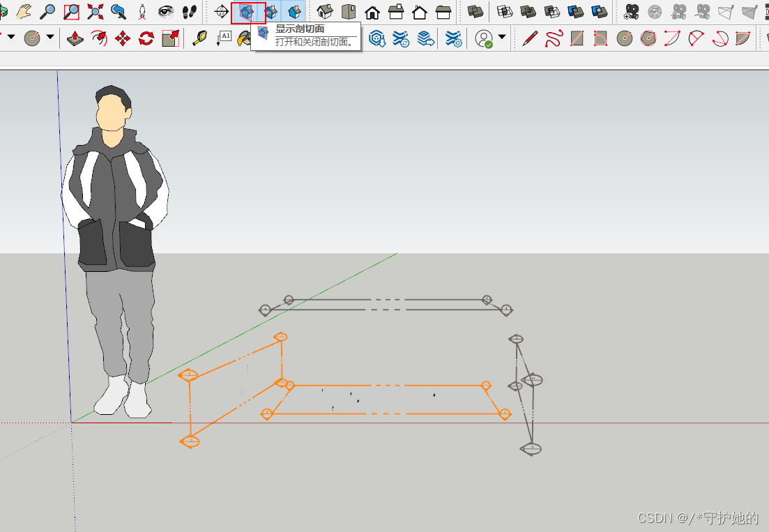This screenshot has width=769, height=532.
Task: Toggle Display Section Planes button
Action: pyautogui.click(x=246, y=12)
